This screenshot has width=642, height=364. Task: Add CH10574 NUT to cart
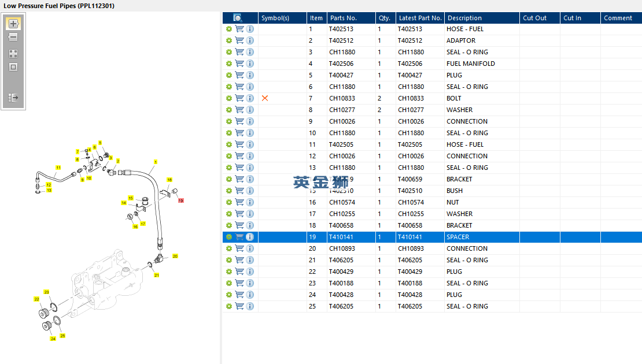tap(239, 202)
